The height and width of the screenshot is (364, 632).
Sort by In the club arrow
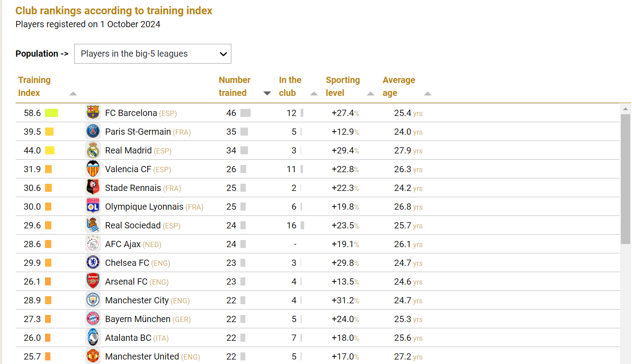[314, 93]
